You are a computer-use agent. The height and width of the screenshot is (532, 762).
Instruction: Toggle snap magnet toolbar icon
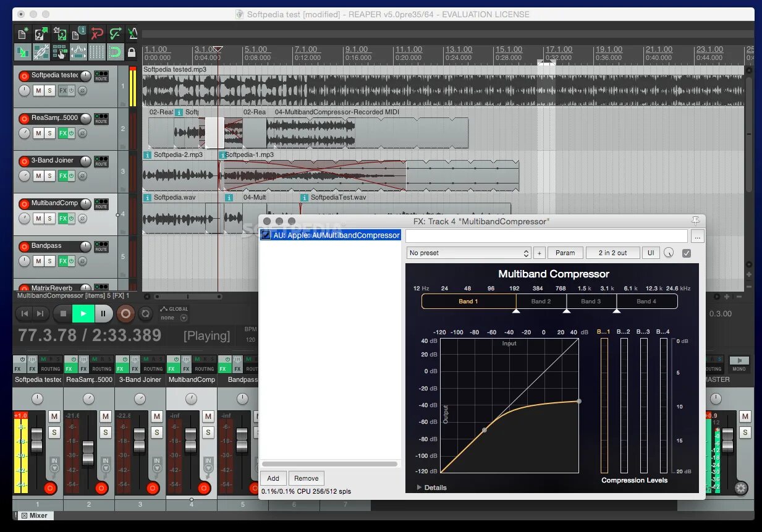(116, 52)
